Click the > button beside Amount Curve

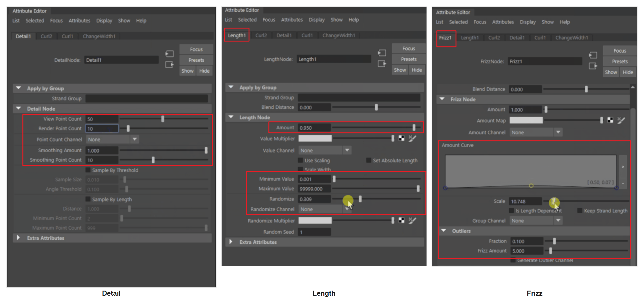click(623, 167)
